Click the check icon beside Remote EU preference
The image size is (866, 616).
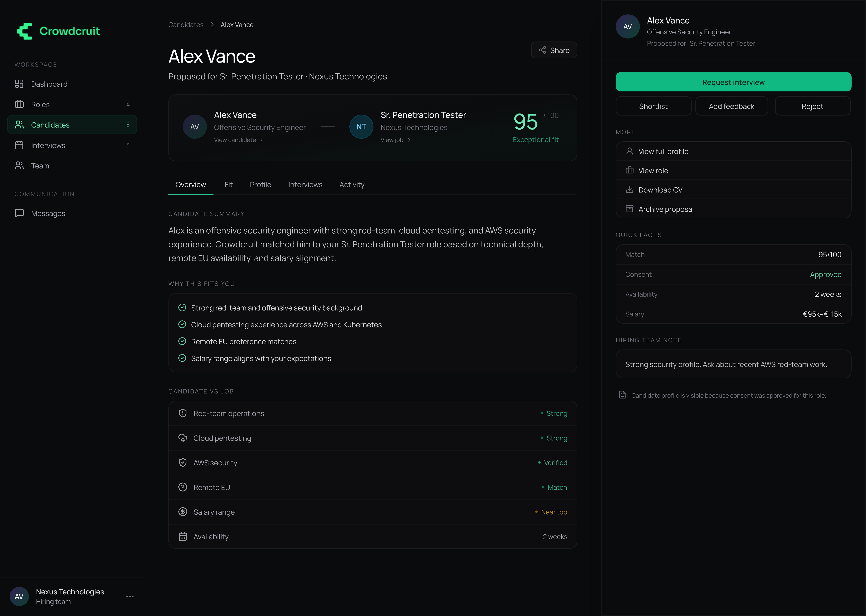182,341
